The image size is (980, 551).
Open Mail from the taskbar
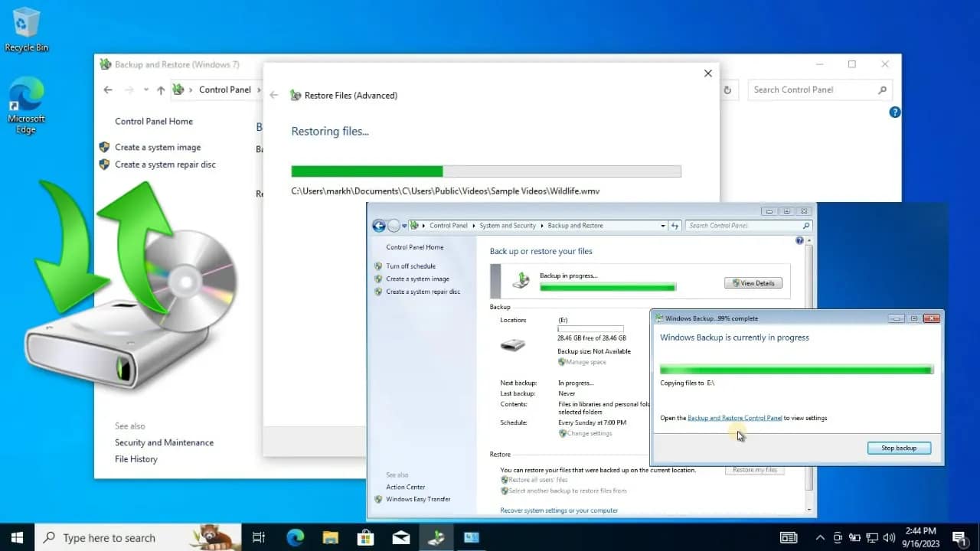(x=401, y=537)
